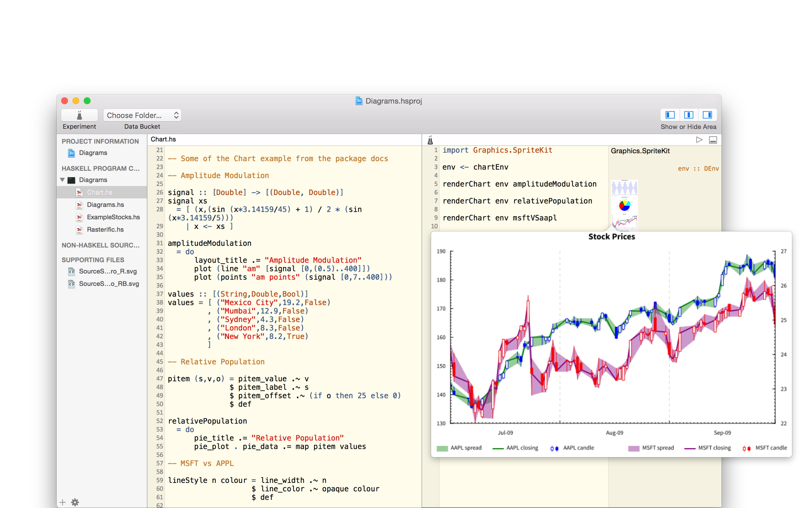Click 'renderChart env amplitudeModulation' line
The height and width of the screenshot is (508, 812).
click(x=519, y=184)
